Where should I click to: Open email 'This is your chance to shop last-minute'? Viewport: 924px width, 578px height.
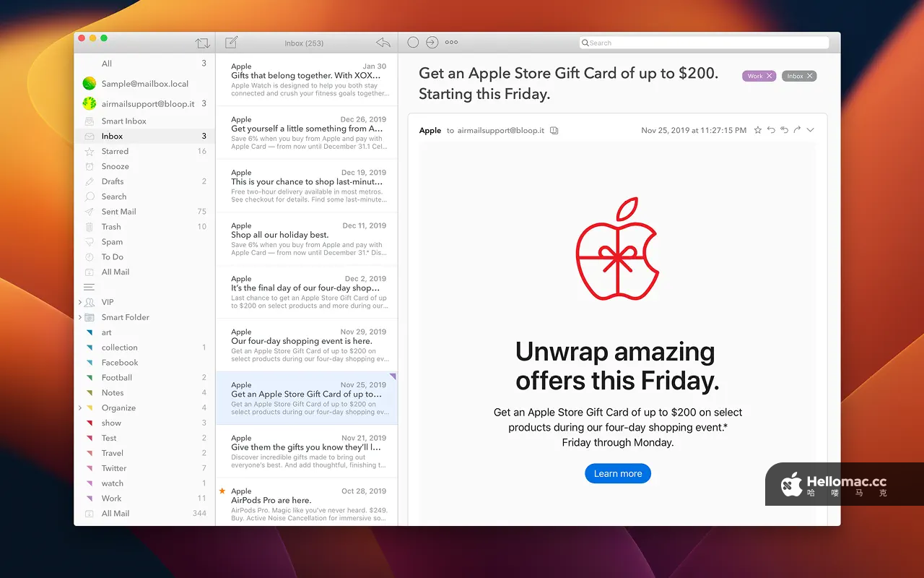pos(307,186)
